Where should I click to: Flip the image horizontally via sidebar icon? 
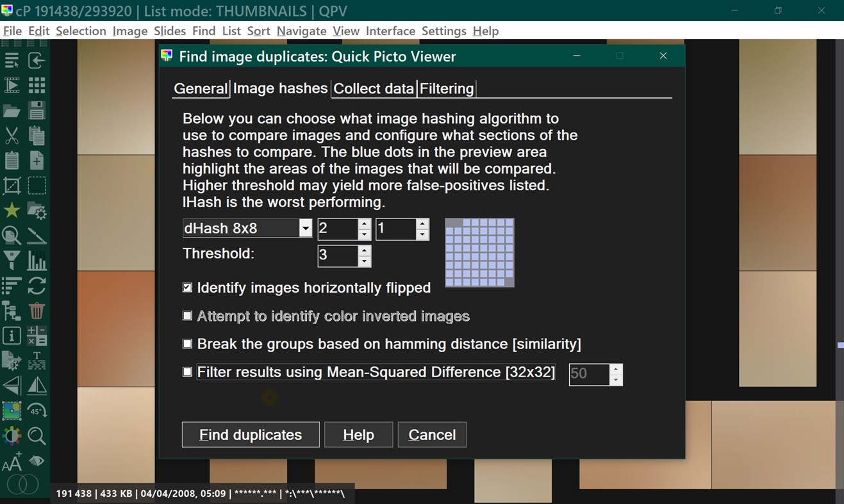coord(12,385)
